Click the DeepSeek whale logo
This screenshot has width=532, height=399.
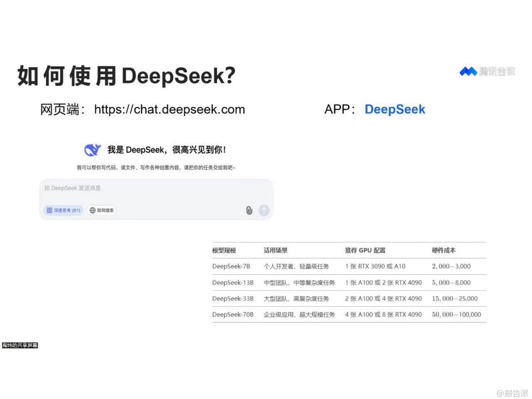pos(93,150)
